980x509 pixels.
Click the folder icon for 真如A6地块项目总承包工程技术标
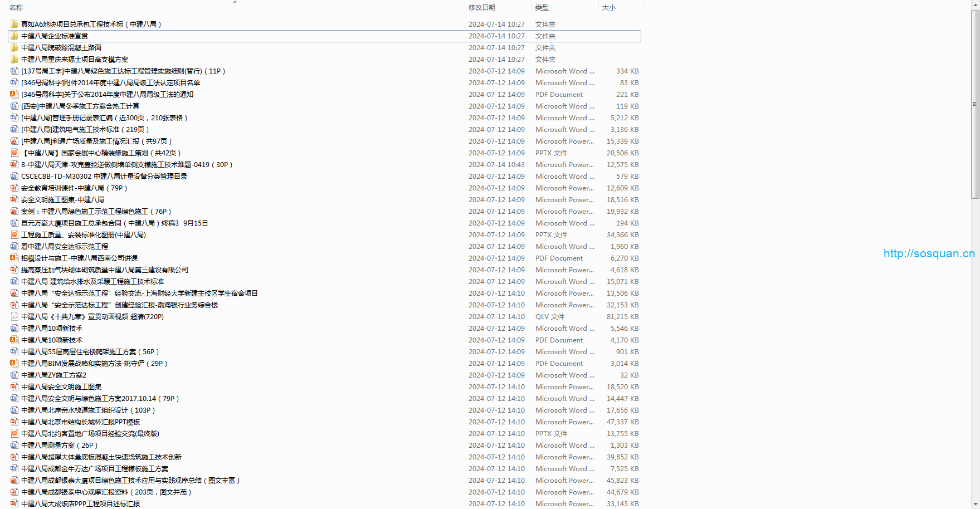coord(14,24)
